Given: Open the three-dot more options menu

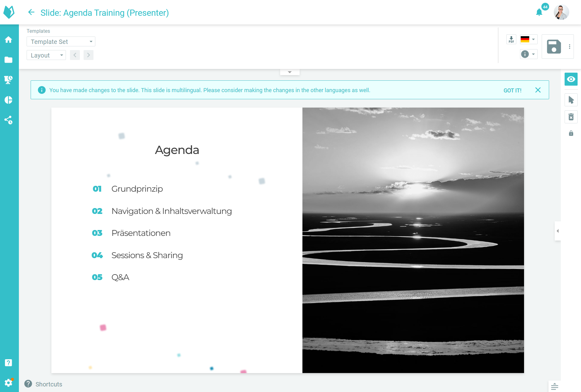Looking at the screenshot, I should click(570, 47).
